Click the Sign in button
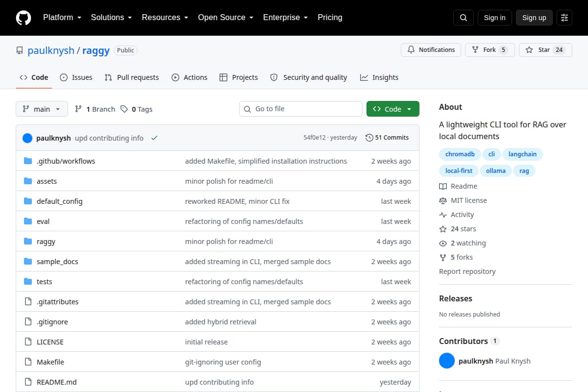The width and height of the screenshot is (588, 392). [x=494, y=18]
